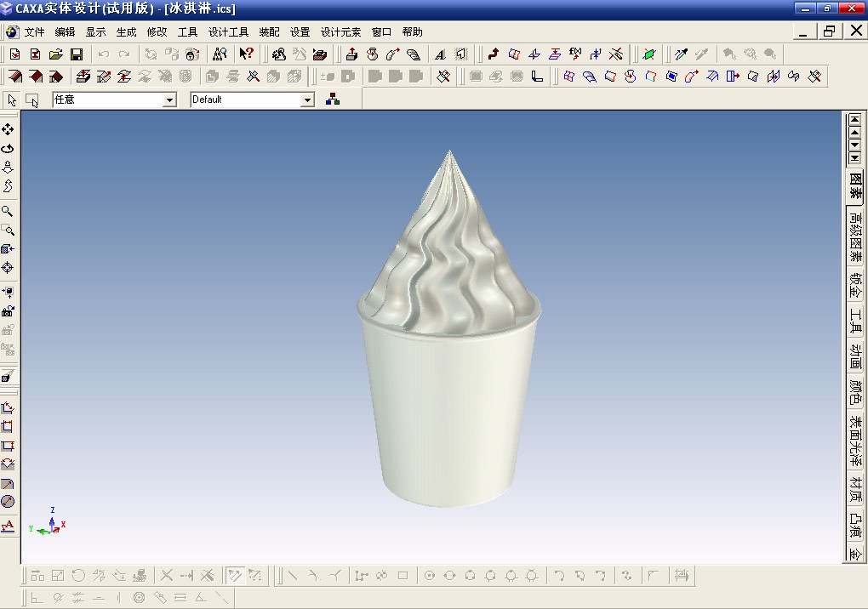The image size is (868, 609).
Task: Click the new design environment icon
Action: (x=14, y=54)
